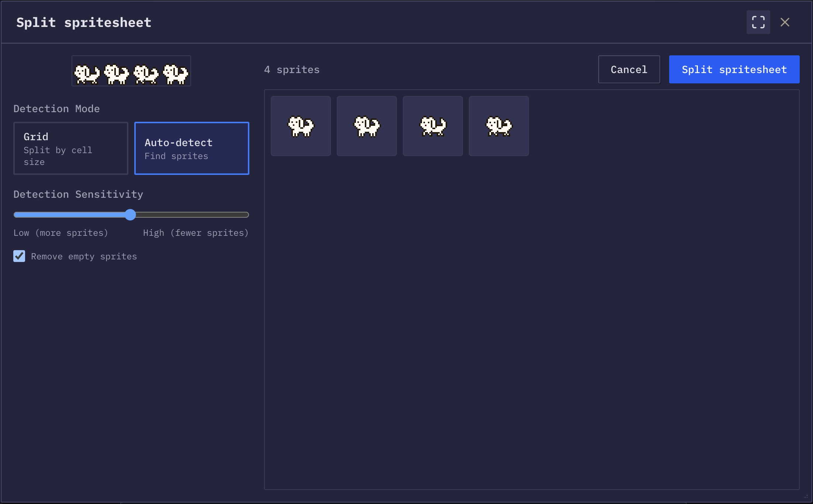Cancel the spritesheet split

629,69
